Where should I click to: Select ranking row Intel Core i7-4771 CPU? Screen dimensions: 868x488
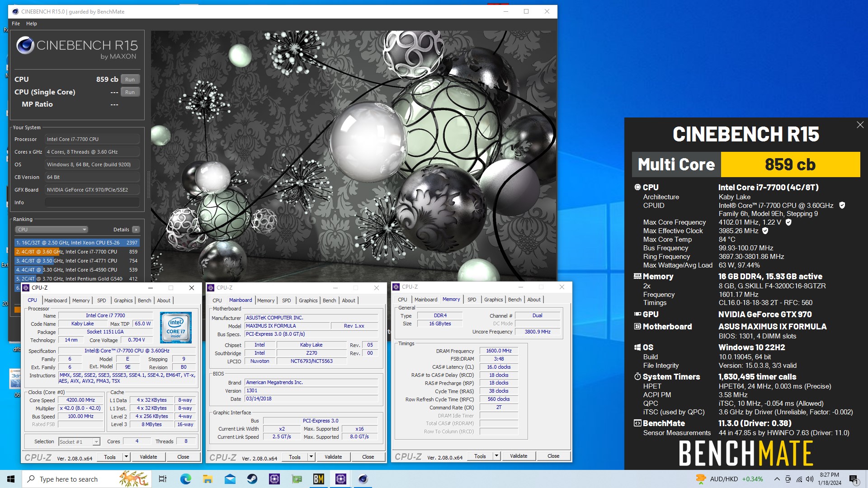77,261
